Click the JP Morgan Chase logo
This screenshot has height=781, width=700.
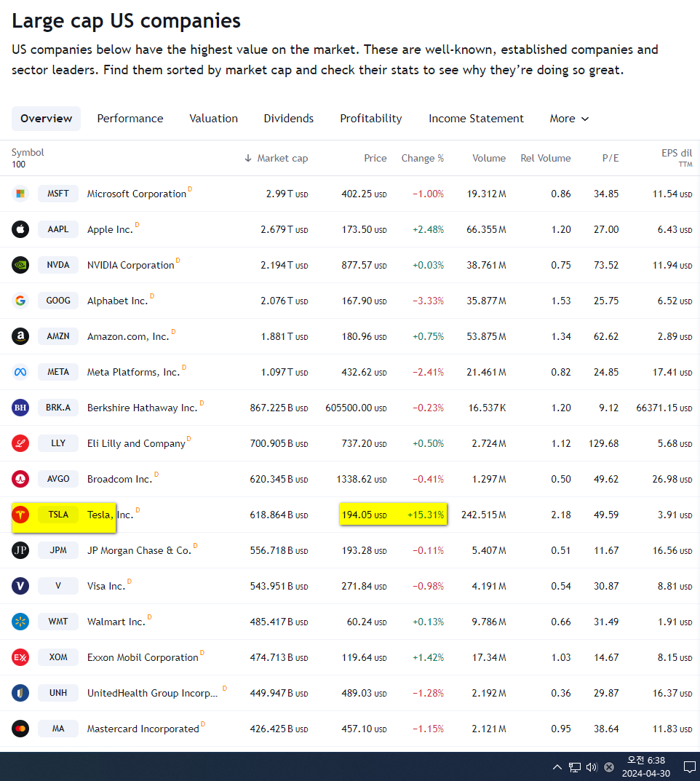click(x=20, y=550)
